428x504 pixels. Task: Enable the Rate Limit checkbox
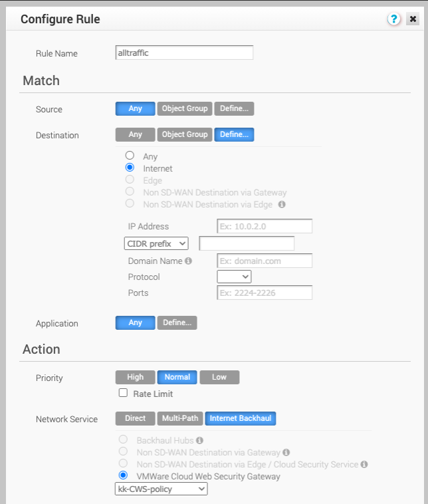tap(123, 393)
